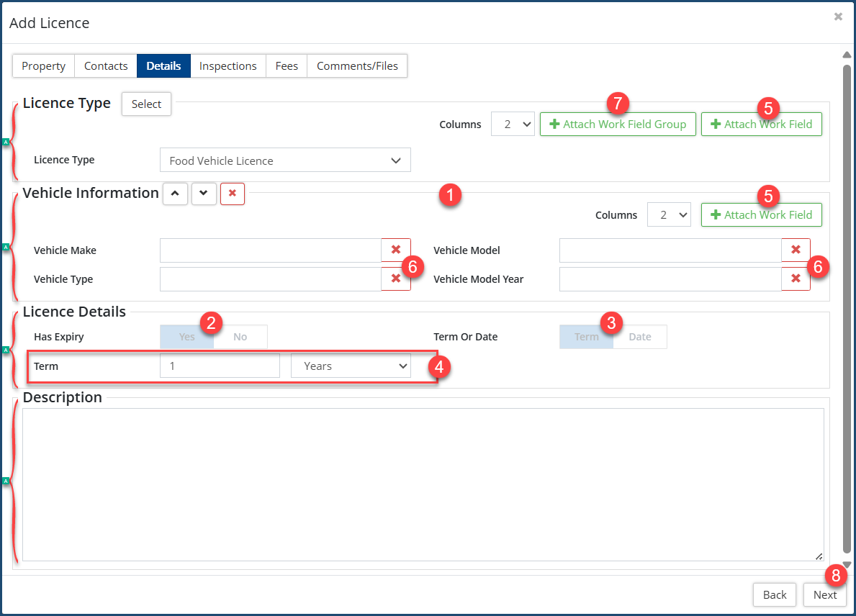Click the 'Licence Details' heading

point(74,312)
